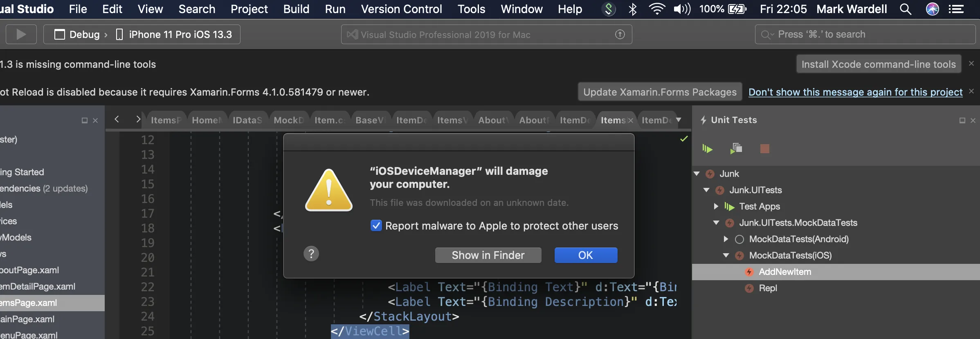Expand the Test Apps node
Viewport: 980px width, 339px height.
click(716, 206)
